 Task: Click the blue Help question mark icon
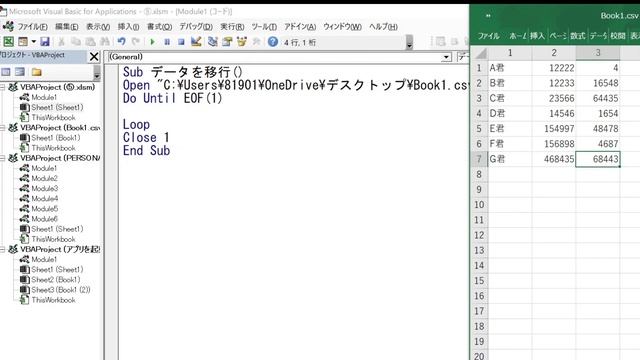[x=273, y=42]
